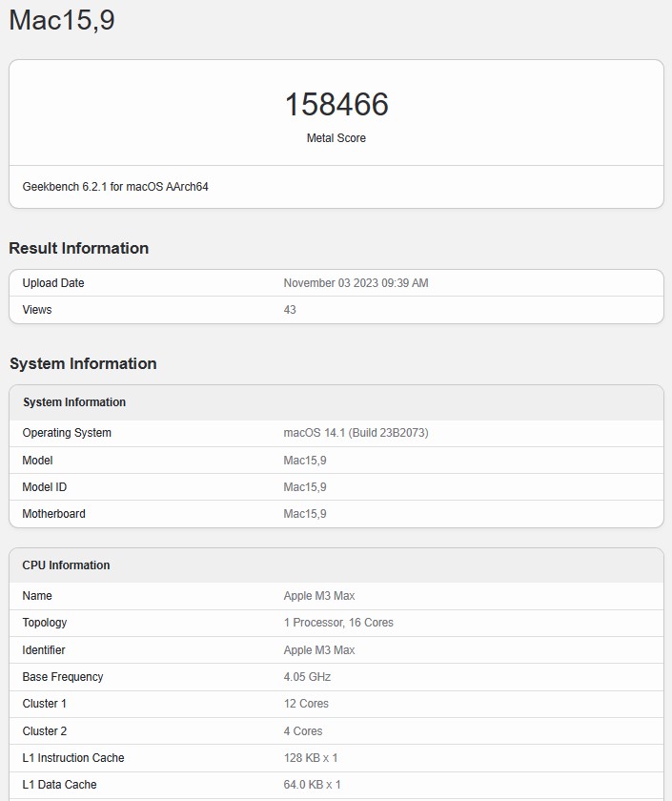Click the Model ID row value
This screenshot has width=672, height=801.
(x=305, y=487)
